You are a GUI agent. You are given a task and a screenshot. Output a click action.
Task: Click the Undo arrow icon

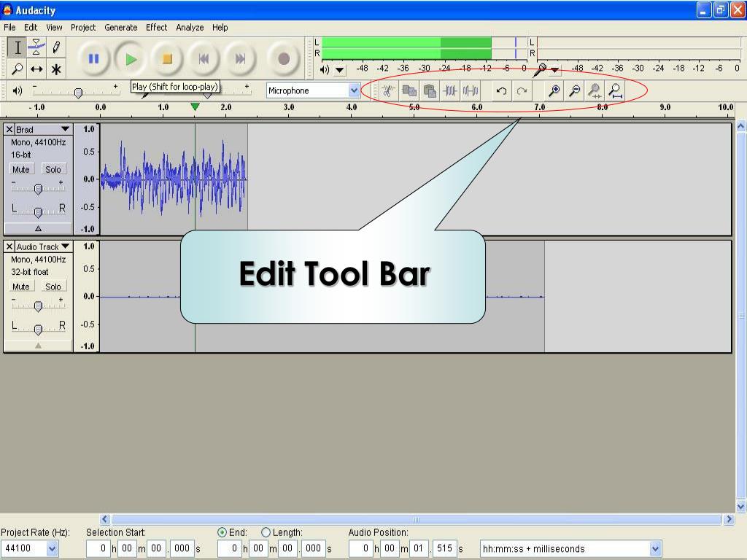click(x=501, y=90)
